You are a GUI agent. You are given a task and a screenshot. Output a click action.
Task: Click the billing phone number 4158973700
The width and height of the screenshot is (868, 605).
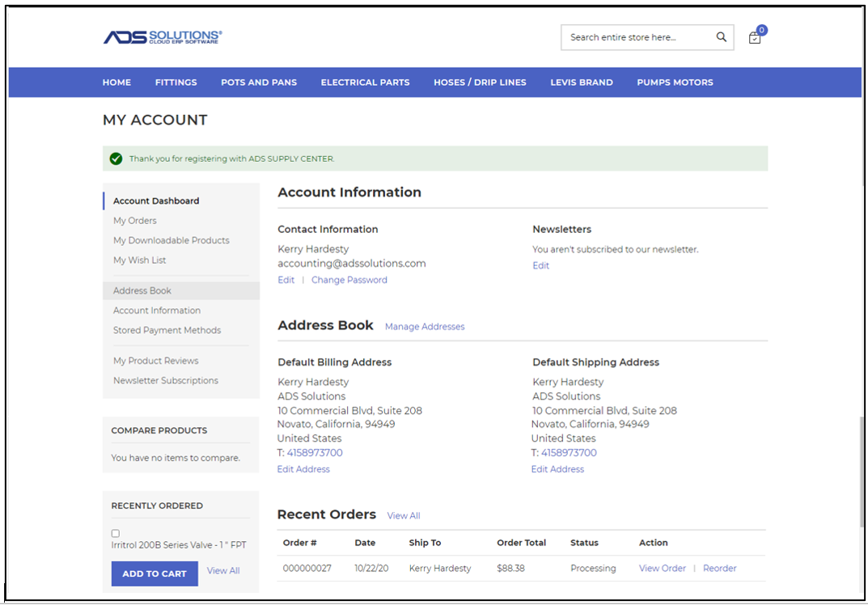(x=315, y=453)
